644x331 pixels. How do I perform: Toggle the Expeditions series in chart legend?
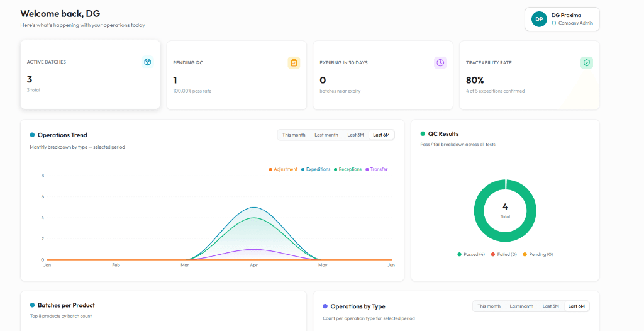point(316,169)
